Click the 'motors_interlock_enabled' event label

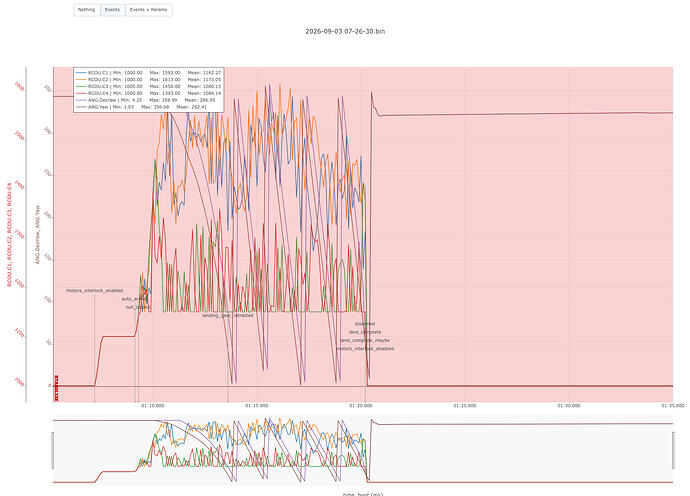pyautogui.click(x=95, y=290)
